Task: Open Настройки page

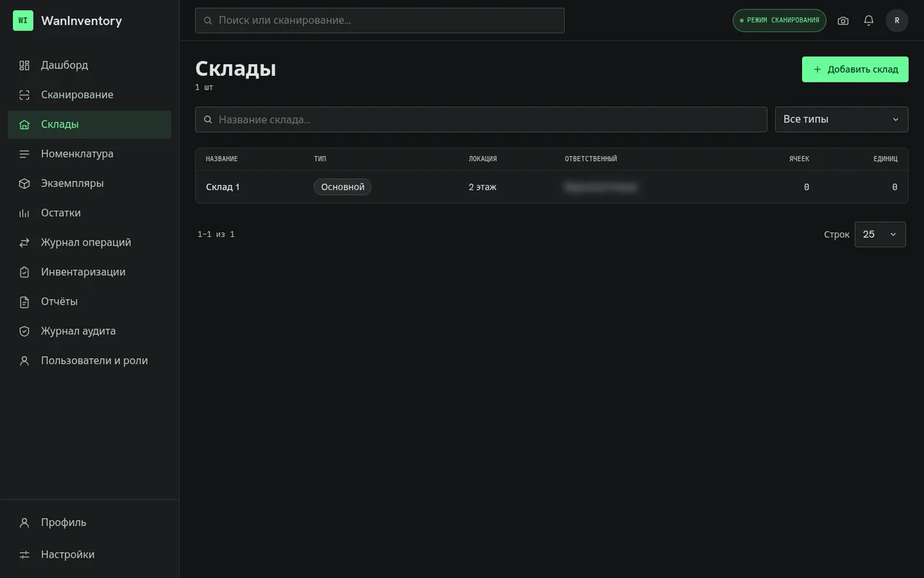Action: [x=90, y=555]
